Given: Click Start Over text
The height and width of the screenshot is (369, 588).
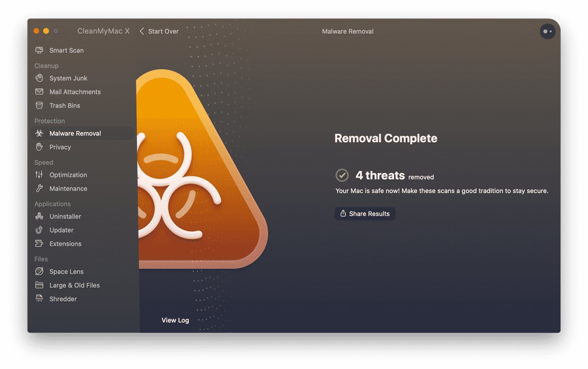Looking at the screenshot, I should click(163, 31).
